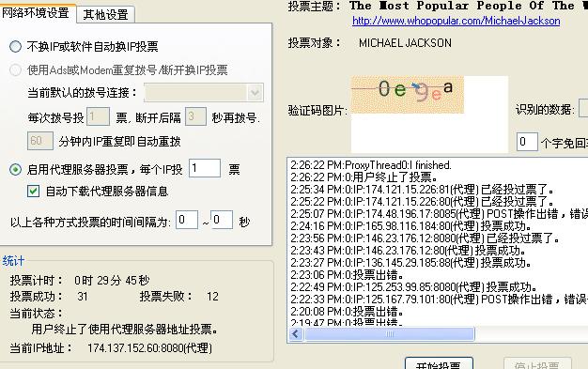
Task: Select log entry for IP 165.98.116.184:80
Action: pyautogui.click(x=411, y=226)
